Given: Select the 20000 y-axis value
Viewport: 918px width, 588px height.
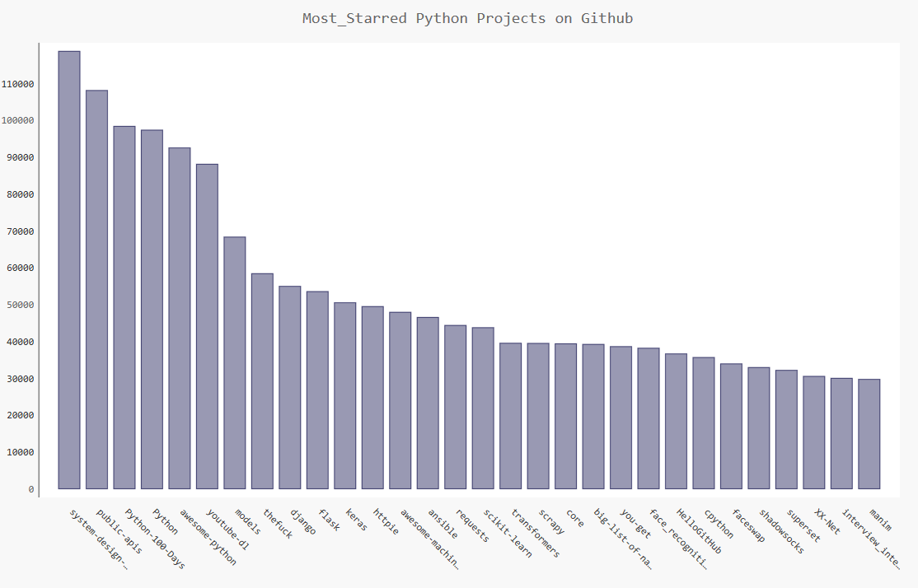Looking at the screenshot, I should pos(20,415).
